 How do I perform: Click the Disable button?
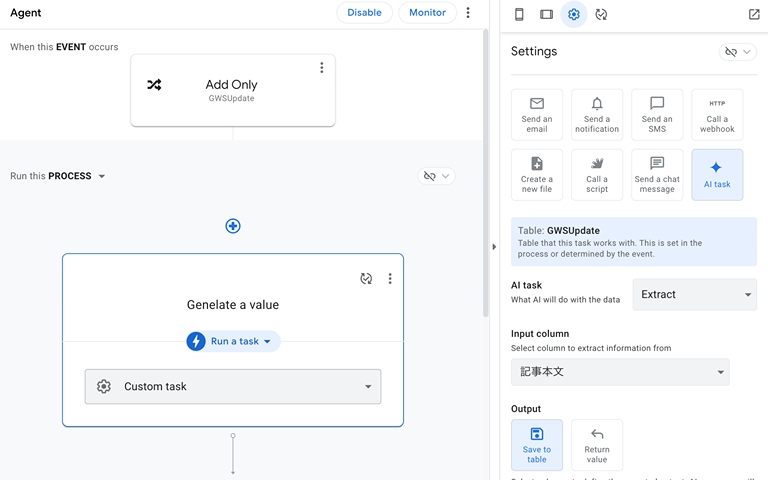364,13
